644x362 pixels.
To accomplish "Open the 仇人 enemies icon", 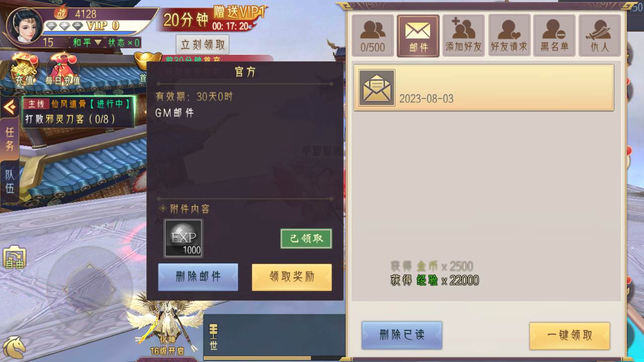I will 600,35.
